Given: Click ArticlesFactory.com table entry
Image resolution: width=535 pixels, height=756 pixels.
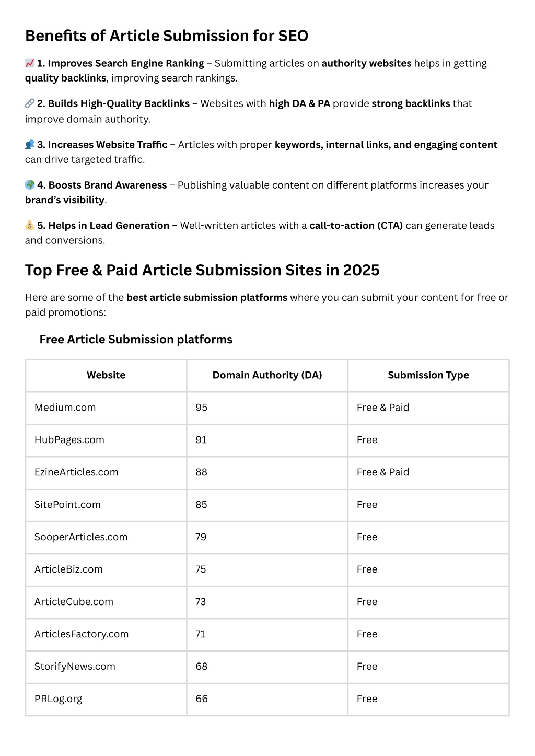Looking at the screenshot, I should click(82, 634).
